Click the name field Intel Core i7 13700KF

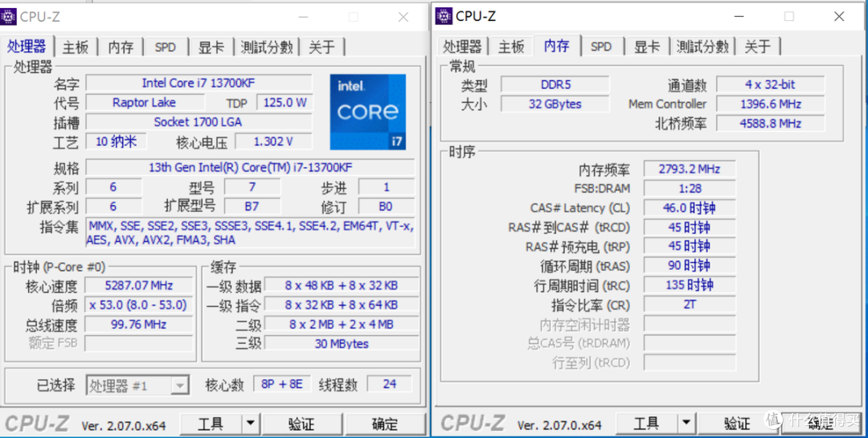pyautogui.click(x=199, y=83)
